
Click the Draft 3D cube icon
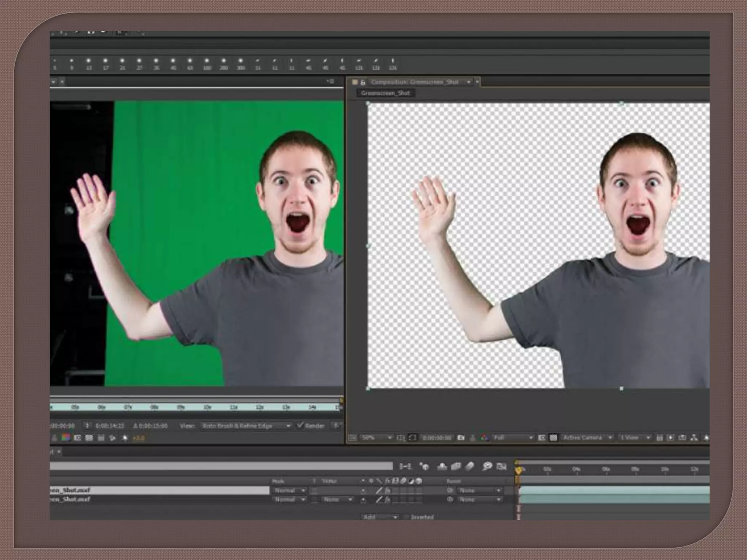click(425, 466)
